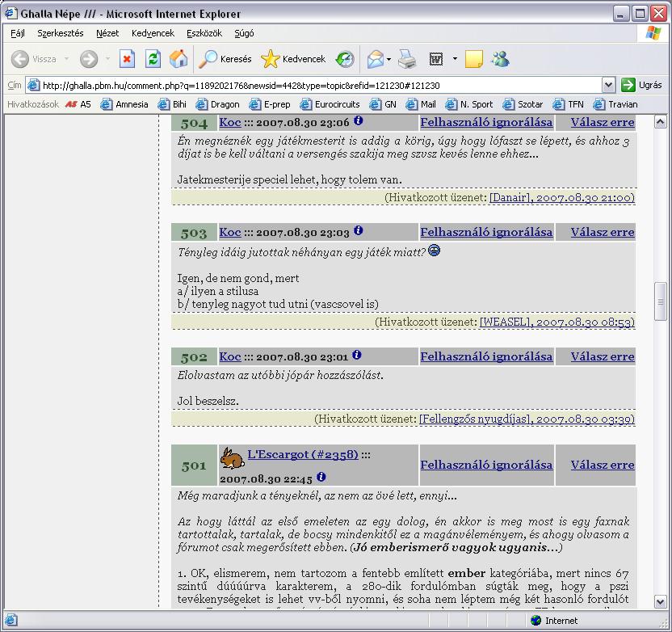The width and height of the screenshot is (672, 632).
Task: Open the Kedvencek favorites panel button
Action: 294,59
